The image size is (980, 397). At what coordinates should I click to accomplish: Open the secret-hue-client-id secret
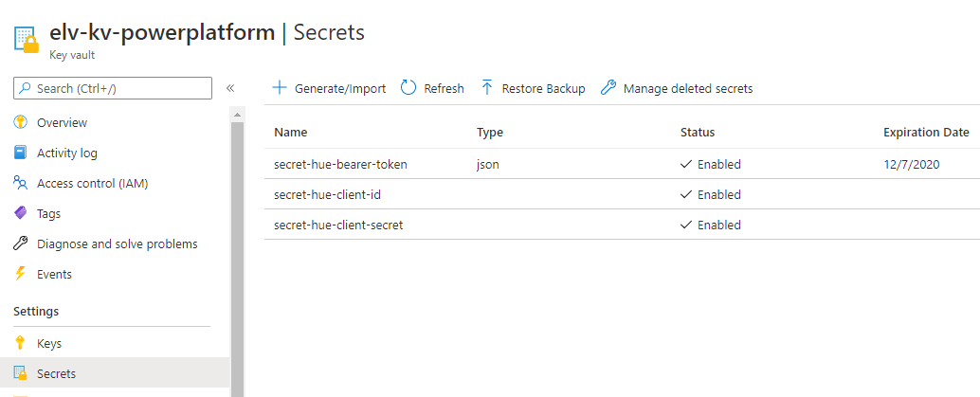[328, 194]
